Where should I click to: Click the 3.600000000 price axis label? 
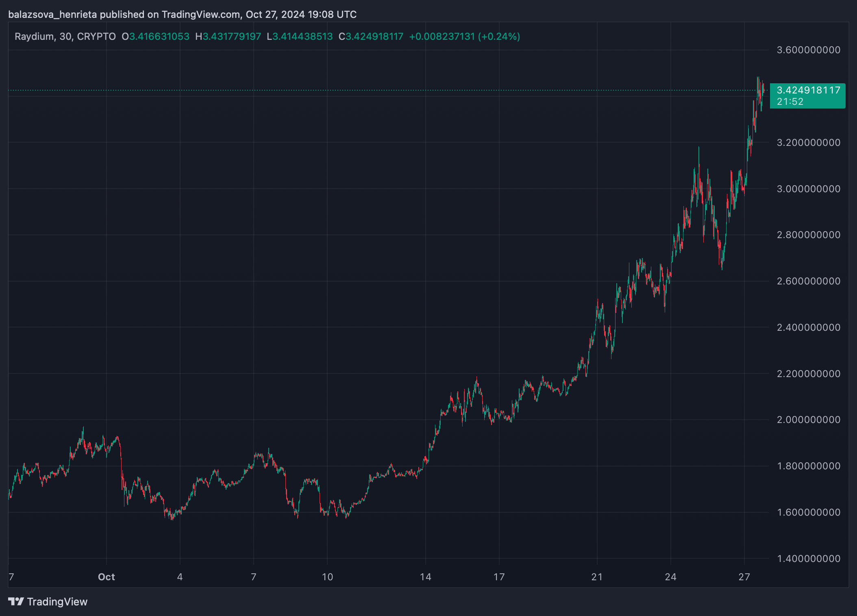808,50
